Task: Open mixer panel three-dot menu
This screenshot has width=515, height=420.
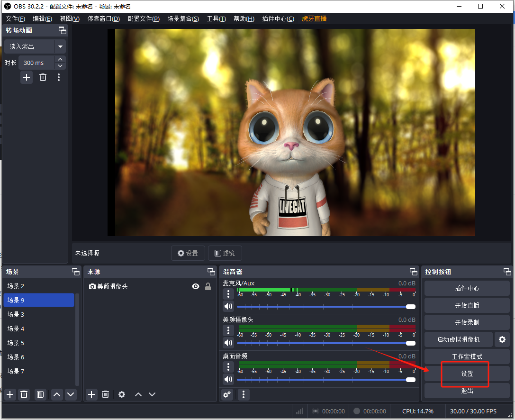Action: point(244,394)
